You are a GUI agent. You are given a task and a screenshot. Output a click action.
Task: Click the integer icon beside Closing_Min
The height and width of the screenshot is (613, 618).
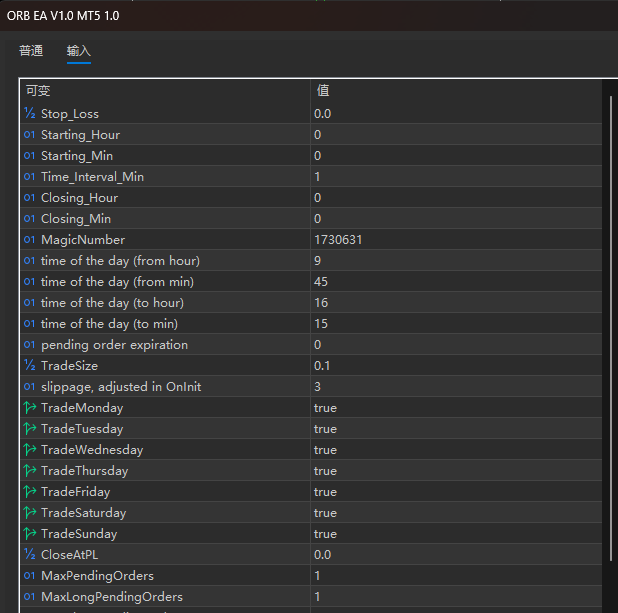pos(30,218)
